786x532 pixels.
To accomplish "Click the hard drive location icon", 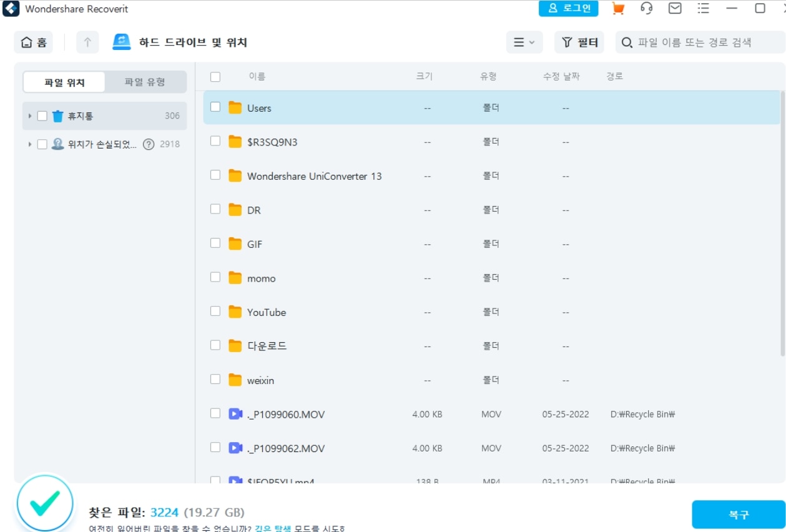I will coord(121,42).
